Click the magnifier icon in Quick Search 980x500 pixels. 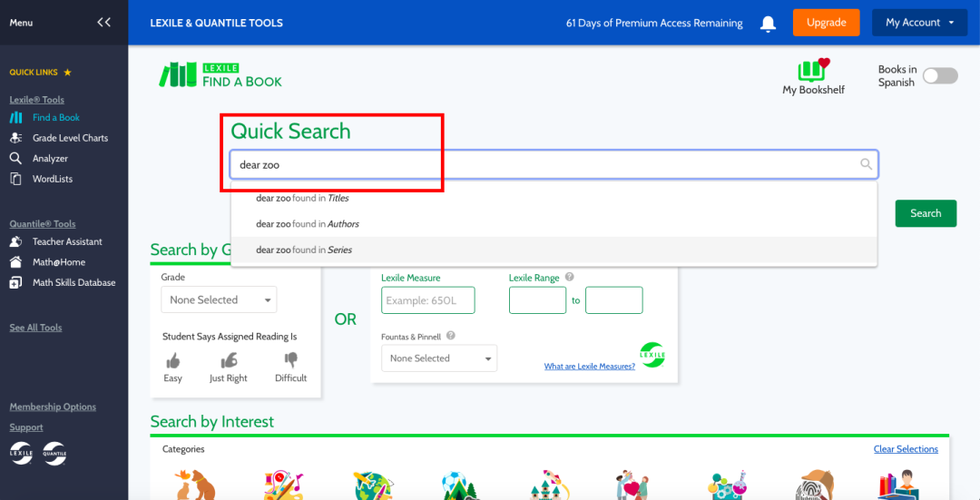(x=866, y=163)
